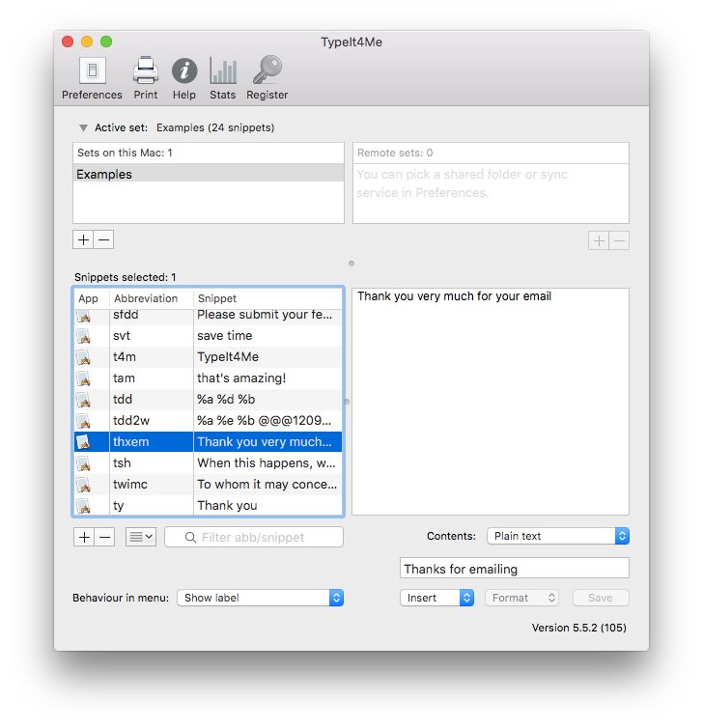
Task: Click into the snippet text editor
Action: click(x=491, y=402)
